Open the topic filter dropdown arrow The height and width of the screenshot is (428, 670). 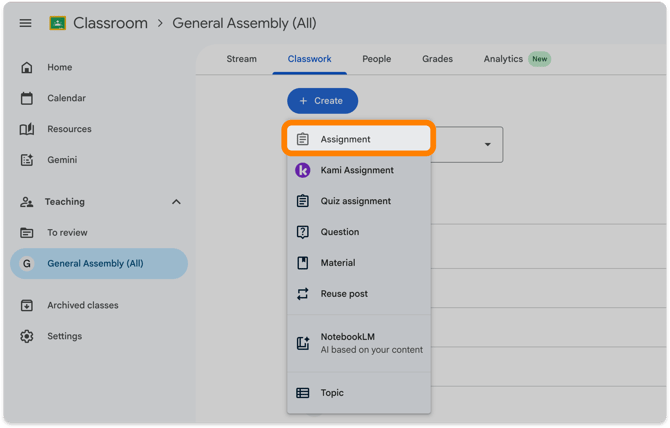point(488,144)
